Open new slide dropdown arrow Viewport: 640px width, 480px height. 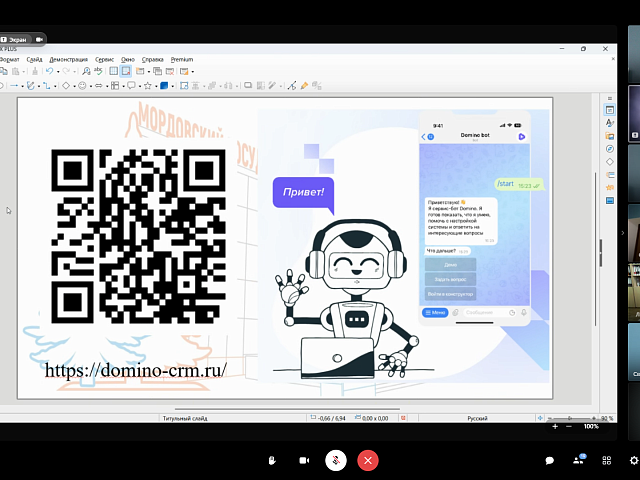pyautogui.click(x=149, y=71)
